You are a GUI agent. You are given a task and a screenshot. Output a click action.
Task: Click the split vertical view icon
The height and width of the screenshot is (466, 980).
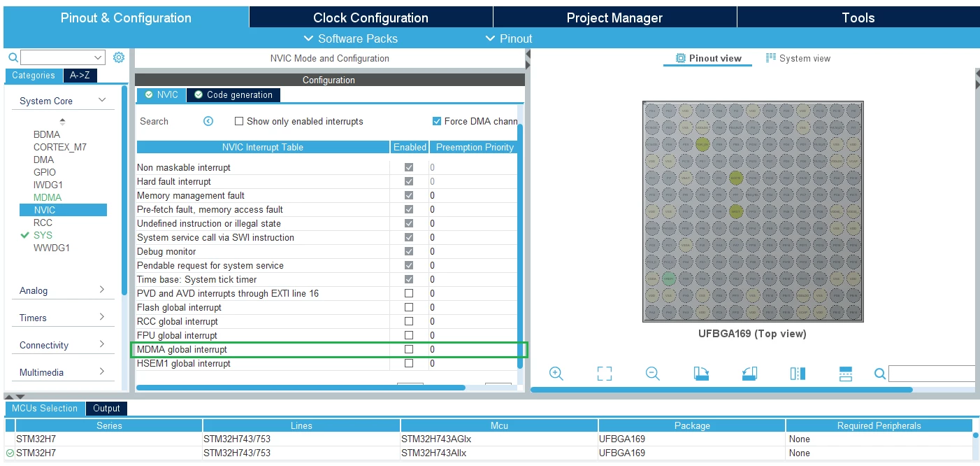(798, 374)
